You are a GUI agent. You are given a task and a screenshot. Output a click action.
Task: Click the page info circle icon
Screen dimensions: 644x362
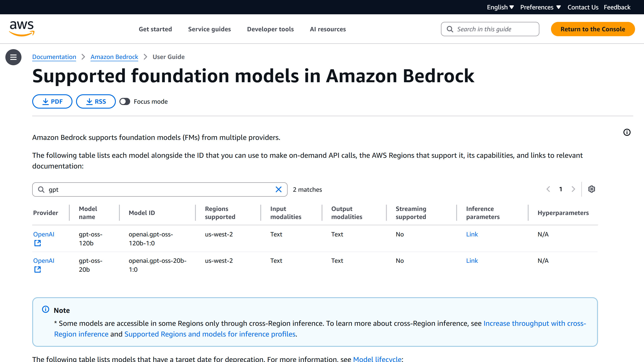pyautogui.click(x=627, y=132)
